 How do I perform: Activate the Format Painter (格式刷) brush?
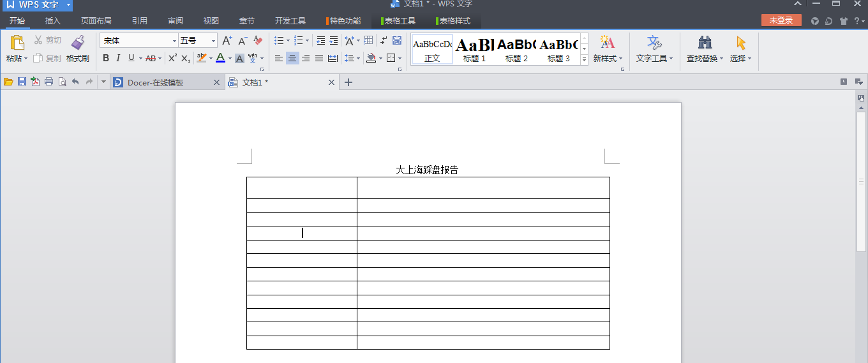point(78,42)
